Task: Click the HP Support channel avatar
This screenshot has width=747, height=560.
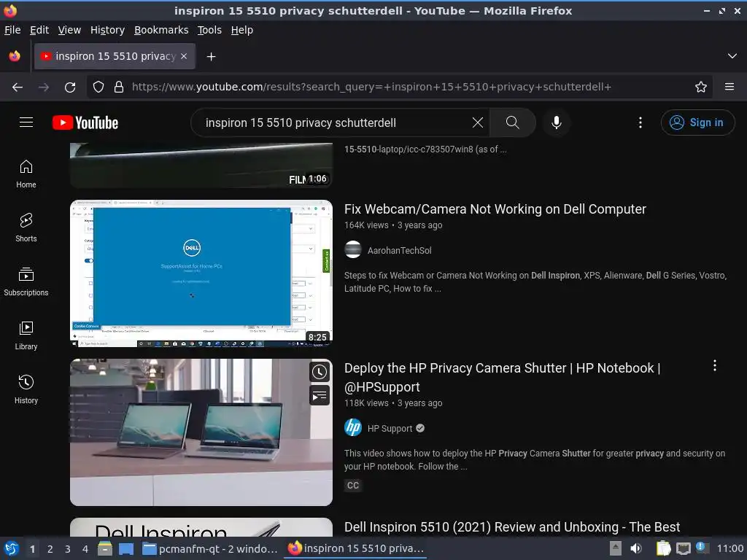Action: coord(353,427)
